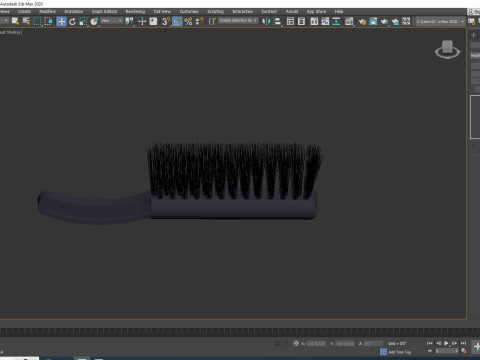Open the Graph Editors menu
Viewport: 480px width, 360px height.
(x=104, y=11)
